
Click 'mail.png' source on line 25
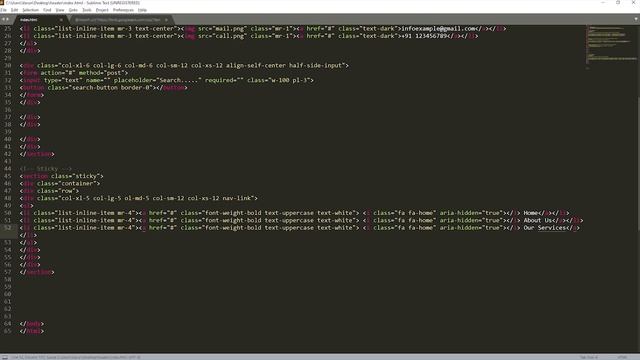tap(229, 29)
